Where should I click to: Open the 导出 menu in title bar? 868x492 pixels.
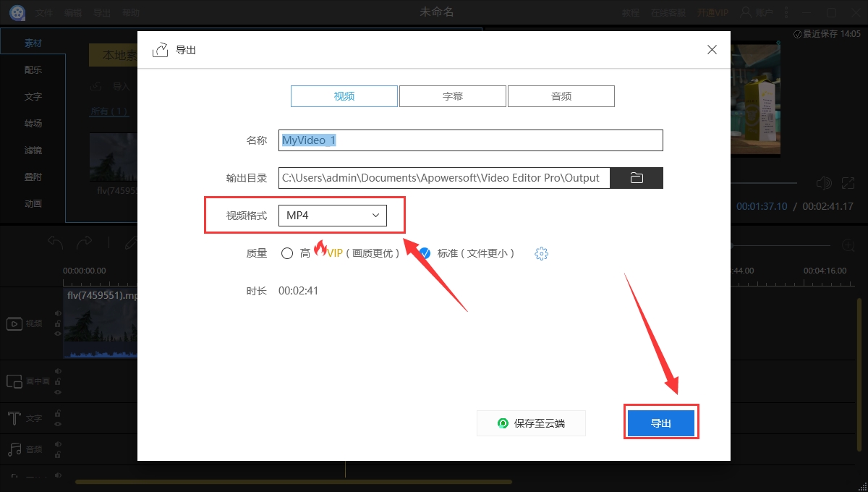[102, 13]
